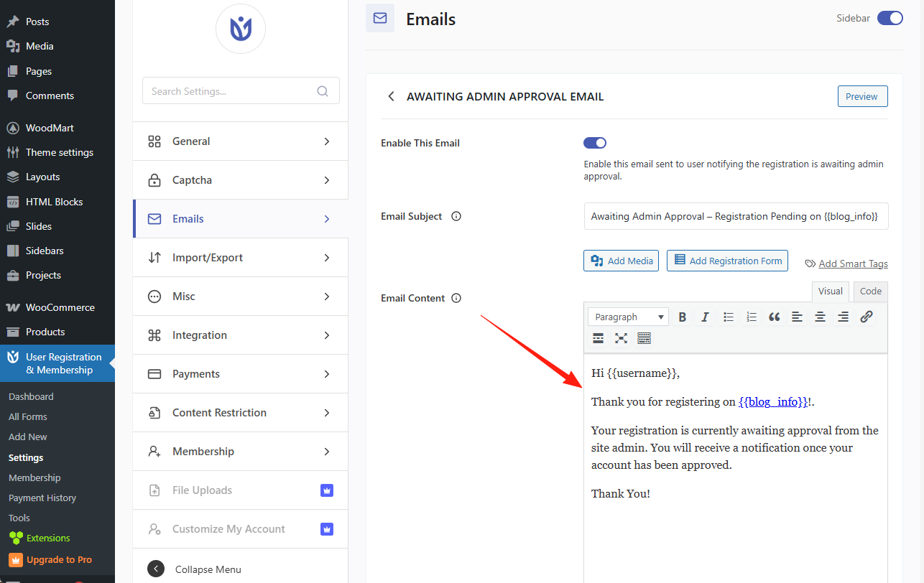The image size is (924, 583).
Task: Click the insert link icon
Action: pyautogui.click(x=867, y=317)
